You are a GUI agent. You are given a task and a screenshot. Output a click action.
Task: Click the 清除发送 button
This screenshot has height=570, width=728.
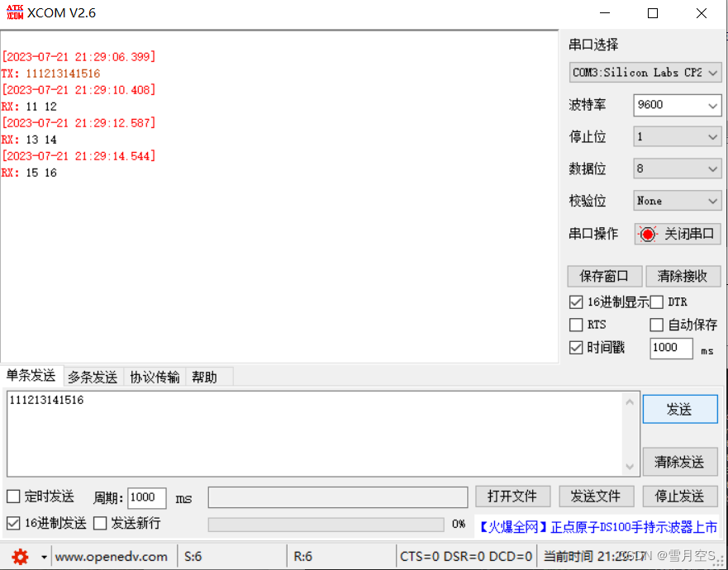coord(680,462)
